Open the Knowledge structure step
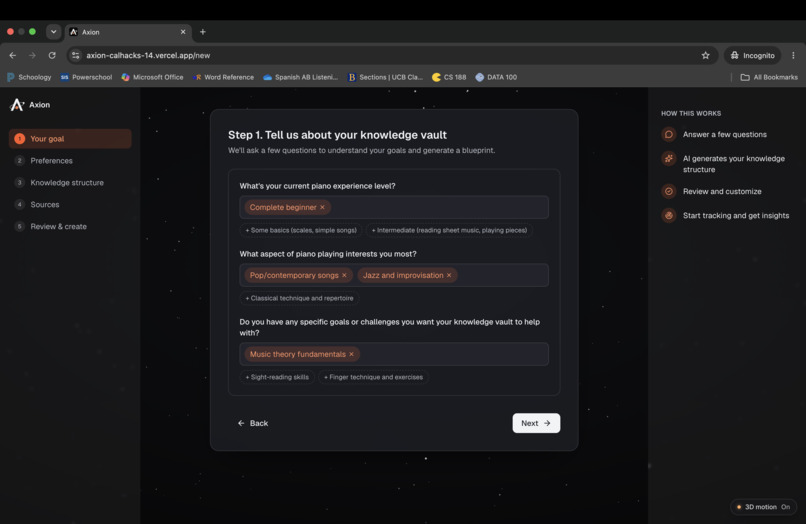 [70, 183]
